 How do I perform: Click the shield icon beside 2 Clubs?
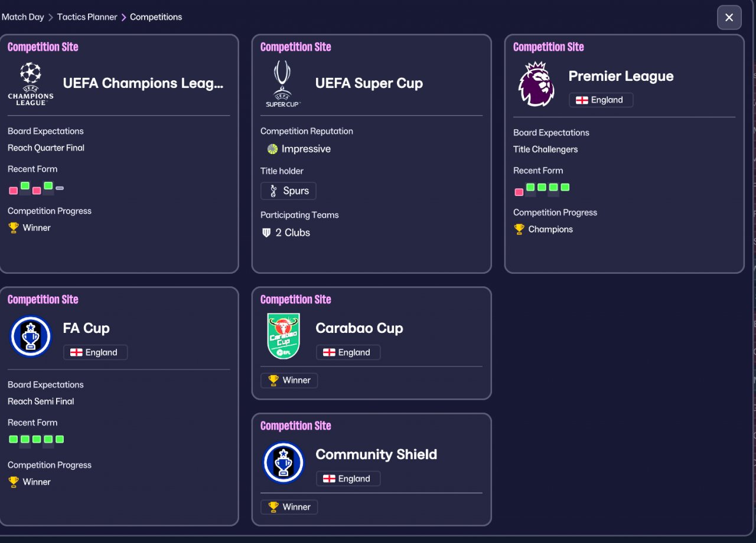click(266, 233)
